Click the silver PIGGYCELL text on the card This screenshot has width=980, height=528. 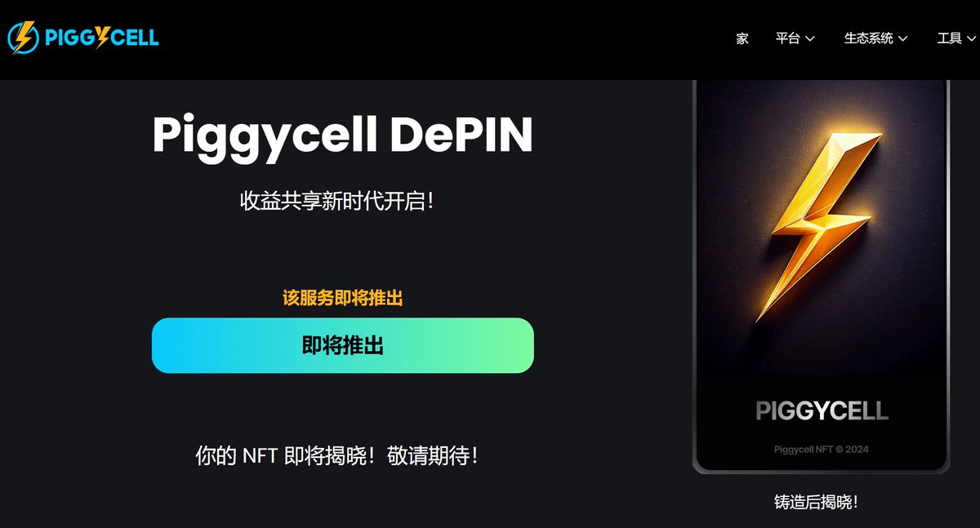click(x=822, y=410)
